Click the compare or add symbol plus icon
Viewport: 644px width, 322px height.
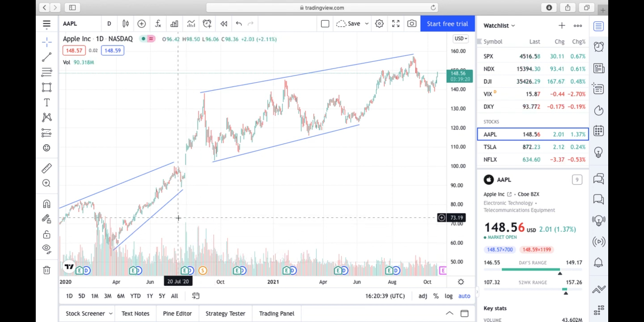(142, 24)
